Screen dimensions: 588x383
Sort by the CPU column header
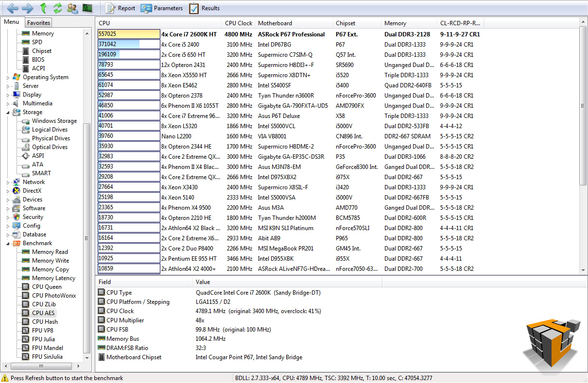[159, 23]
